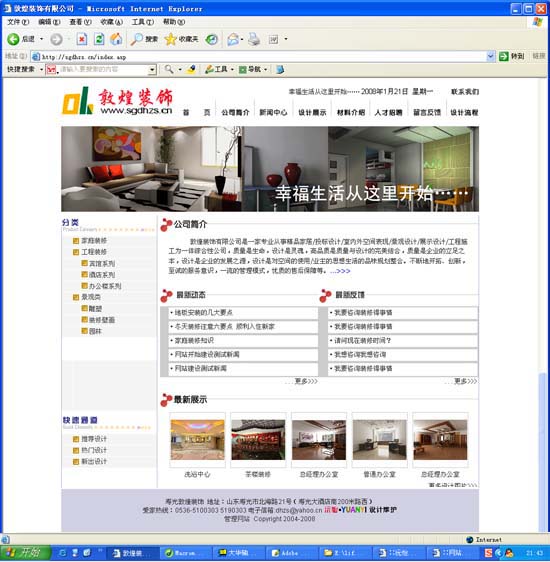Click the 敦煌装饰 site logo

[117, 101]
